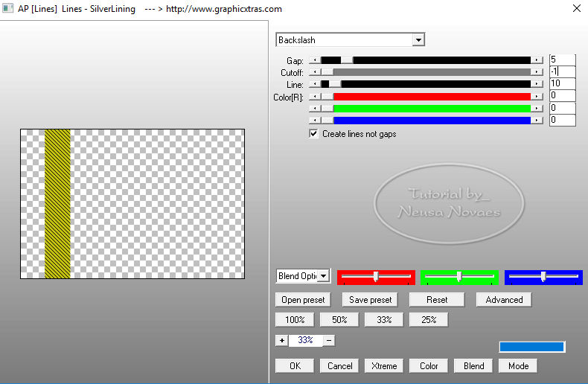
Task: Adjust the green blend slider handle
Action: click(459, 277)
